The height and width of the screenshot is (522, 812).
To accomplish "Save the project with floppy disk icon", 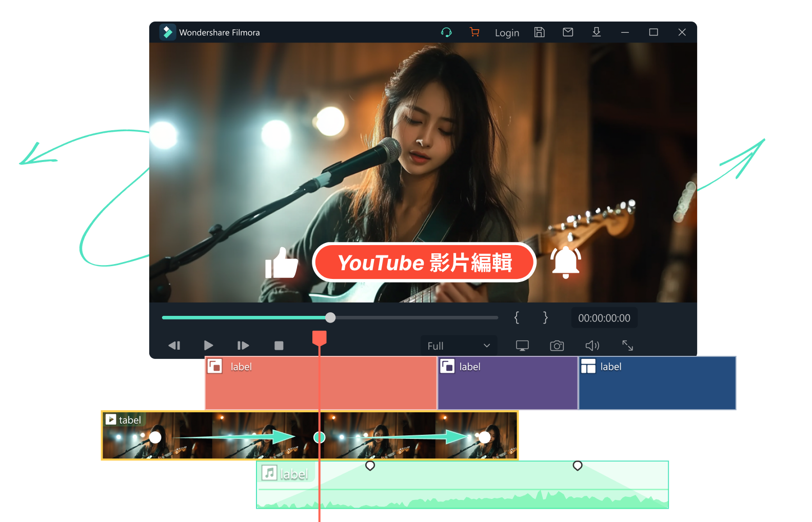I will (x=539, y=32).
